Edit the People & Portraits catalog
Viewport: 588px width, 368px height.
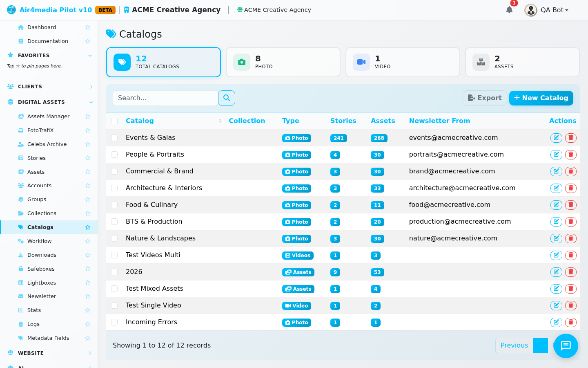pos(556,155)
